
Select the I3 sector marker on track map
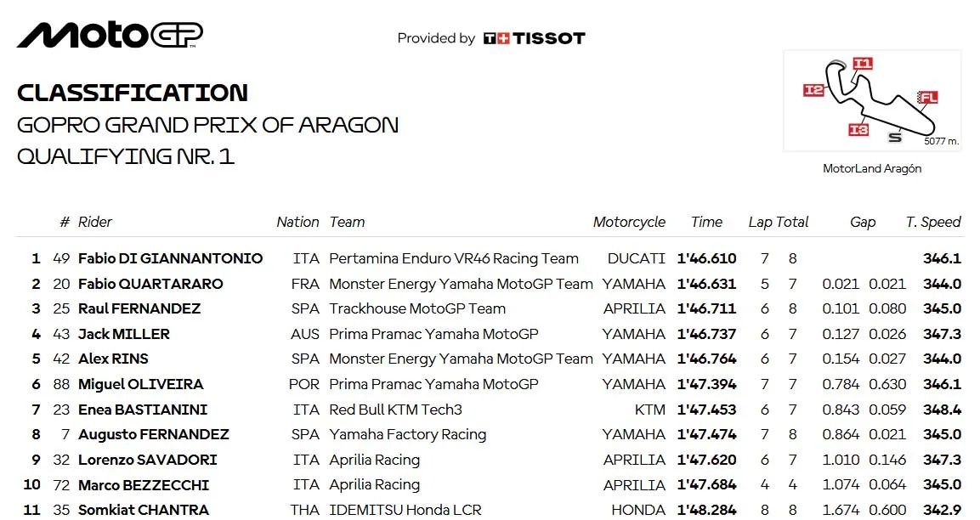[x=858, y=129]
